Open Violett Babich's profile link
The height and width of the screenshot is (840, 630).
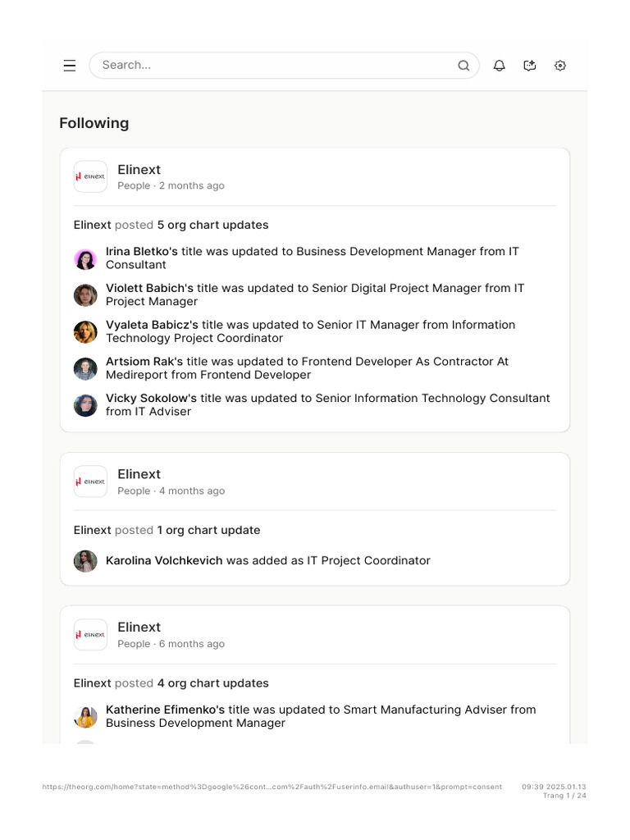click(149, 289)
